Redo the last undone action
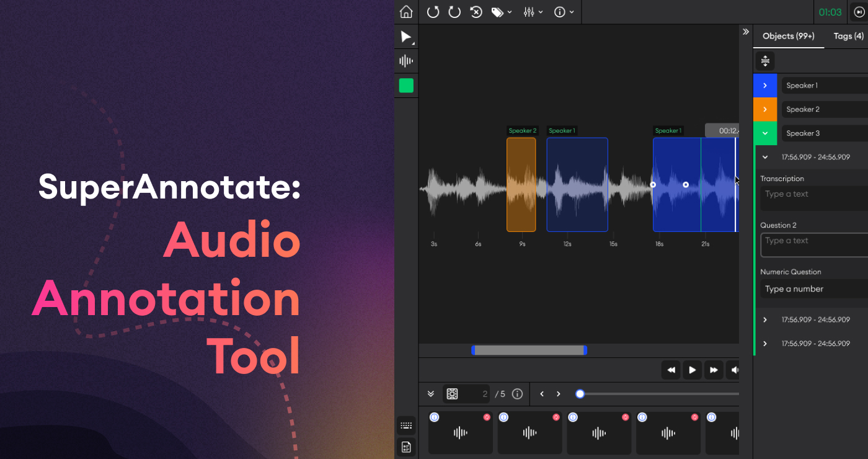Image resolution: width=868 pixels, height=459 pixels. point(454,12)
